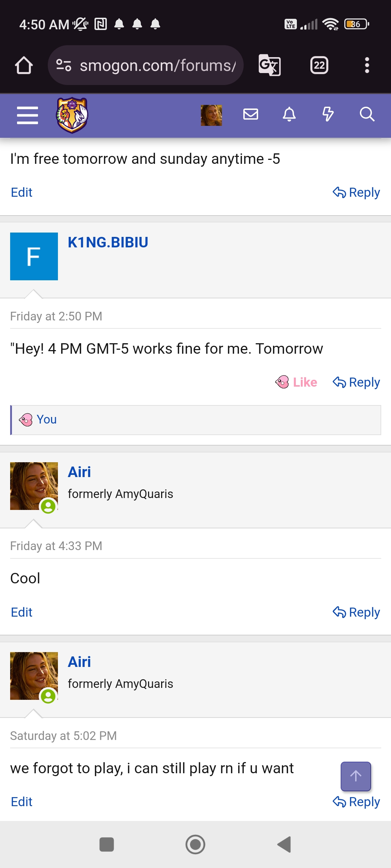Open the browser three-dot menu
Image resolution: width=391 pixels, height=868 pixels.
[367, 65]
